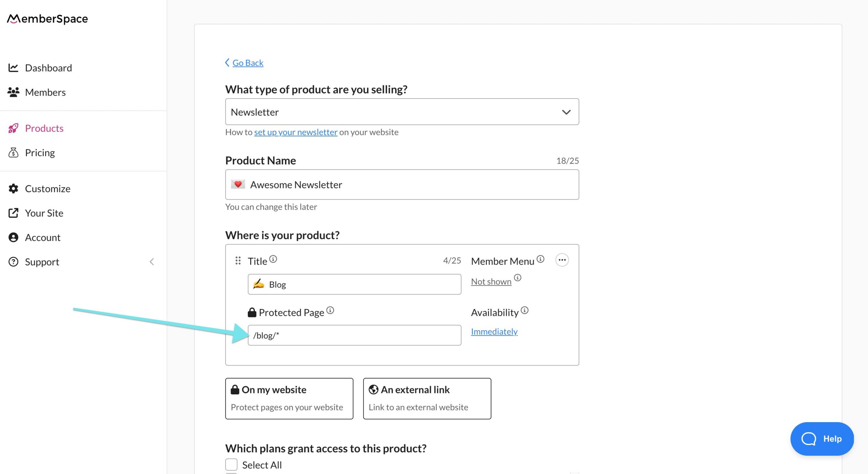The height and width of the screenshot is (474, 868).
Task: Click the dropdown arrow of product type
Action: click(566, 112)
